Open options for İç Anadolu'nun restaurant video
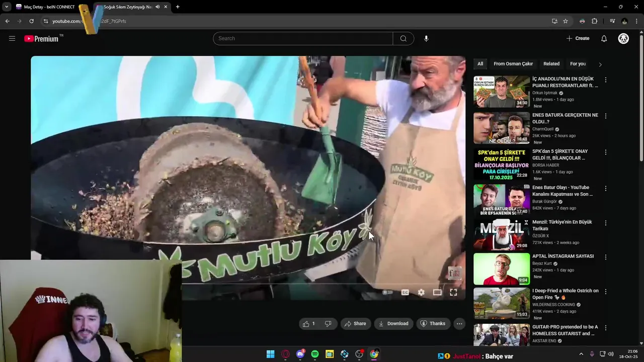Viewport: 644px width, 362px height. tap(606, 80)
